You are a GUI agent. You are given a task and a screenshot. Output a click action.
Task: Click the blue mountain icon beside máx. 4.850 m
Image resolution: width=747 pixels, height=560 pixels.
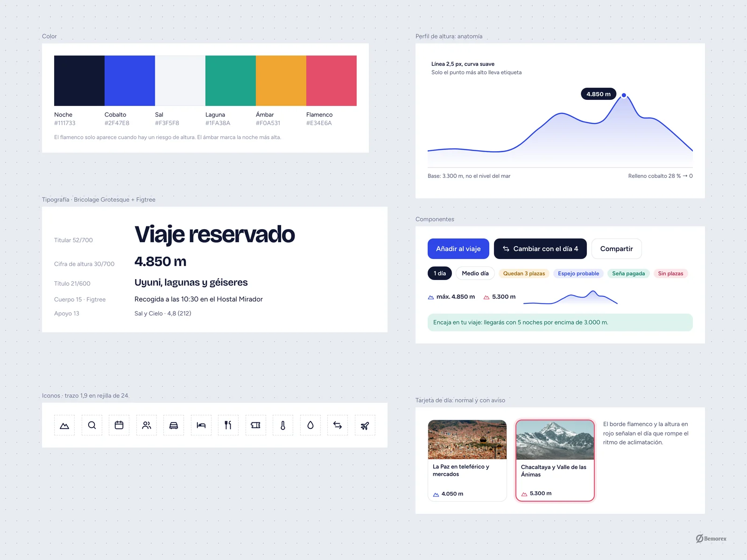[431, 297]
